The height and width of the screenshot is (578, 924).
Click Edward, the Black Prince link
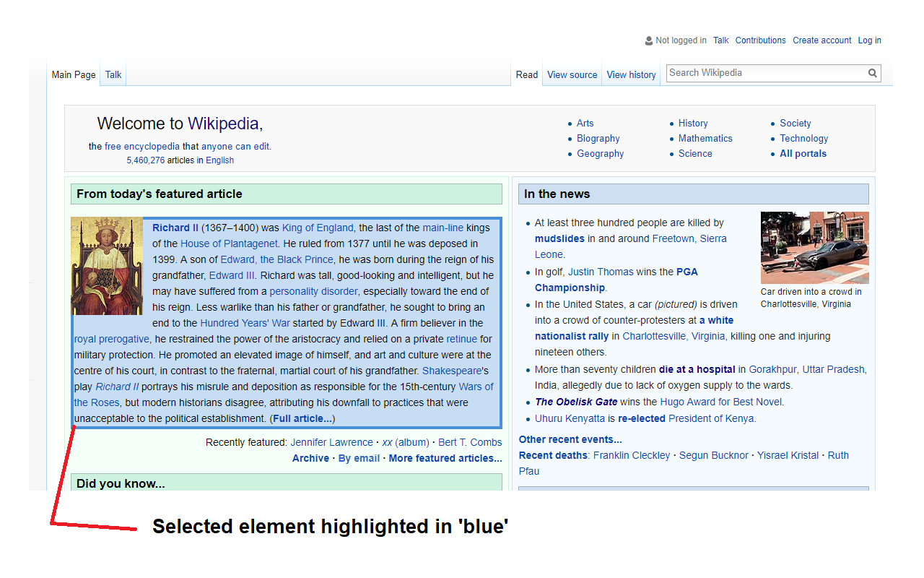(277, 259)
